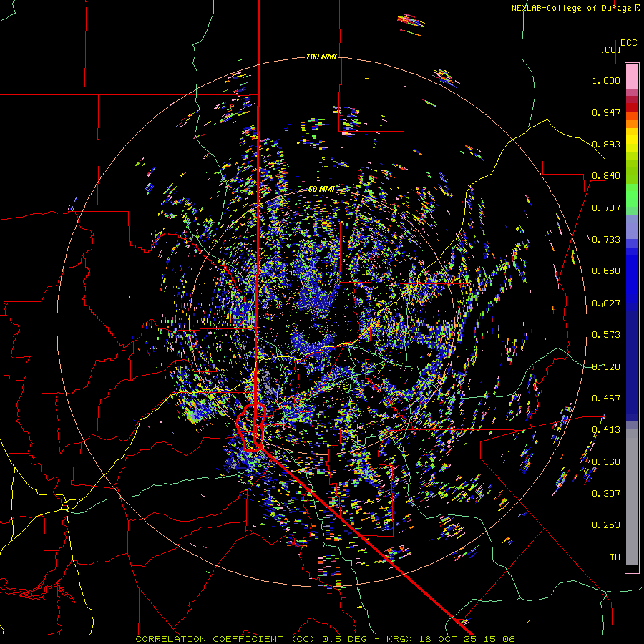This screenshot has height=644, width=644.
Task: Click the 0.947 legend value
Action: pos(606,112)
